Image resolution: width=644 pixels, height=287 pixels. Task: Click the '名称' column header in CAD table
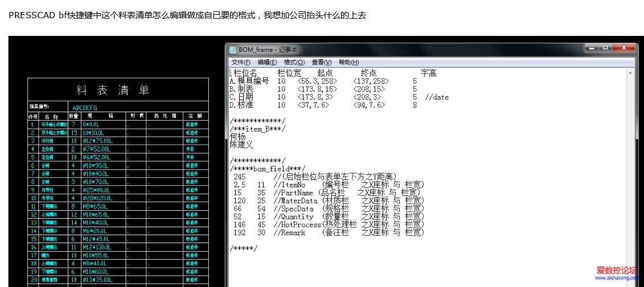pyautogui.click(x=52, y=116)
